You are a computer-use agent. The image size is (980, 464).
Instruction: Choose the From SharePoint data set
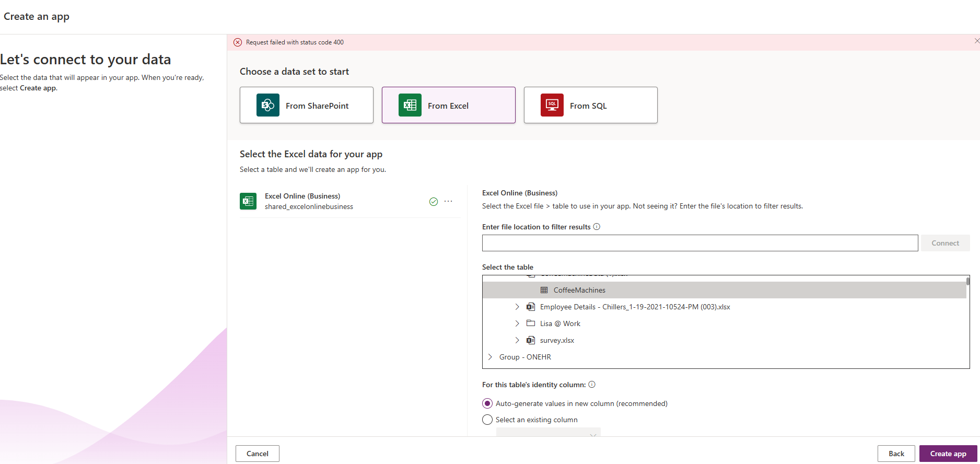click(x=307, y=105)
